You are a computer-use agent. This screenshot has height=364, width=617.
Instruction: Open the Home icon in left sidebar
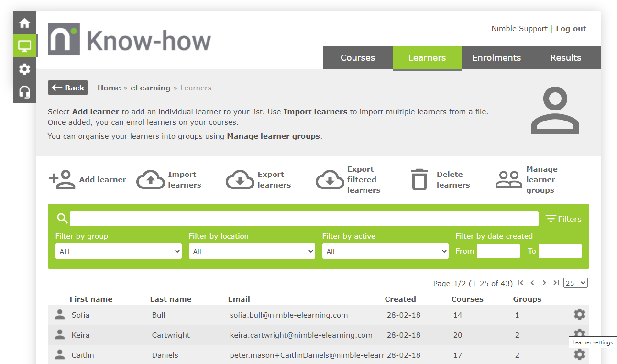point(24,23)
